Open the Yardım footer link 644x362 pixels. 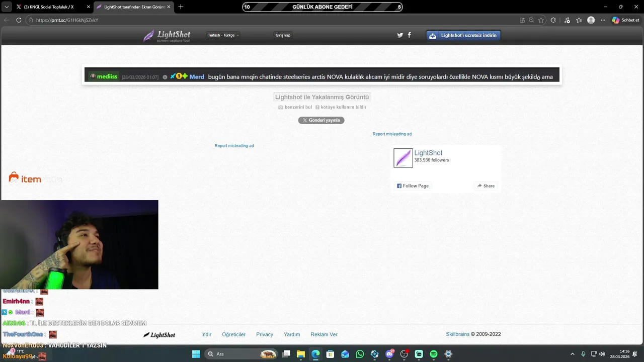click(x=292, y=334)
